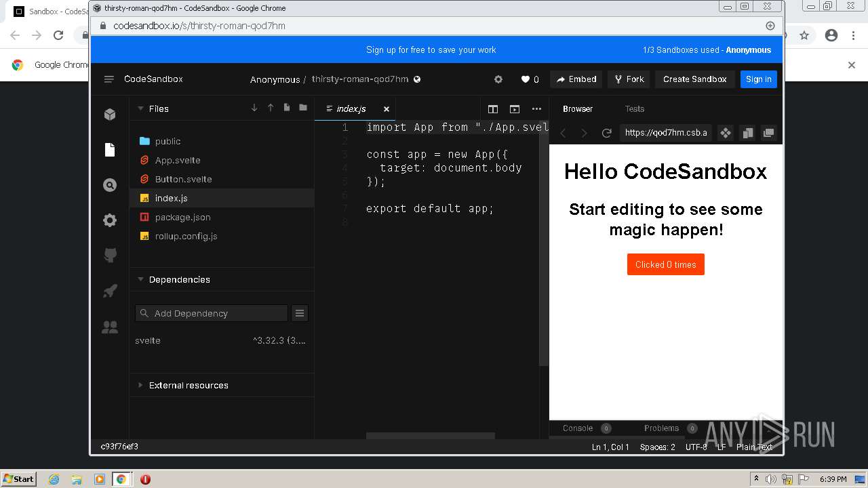868x488 pixels.
Task: Click the move/drag arrows icon beside preview URL
Action: (726, 133)
